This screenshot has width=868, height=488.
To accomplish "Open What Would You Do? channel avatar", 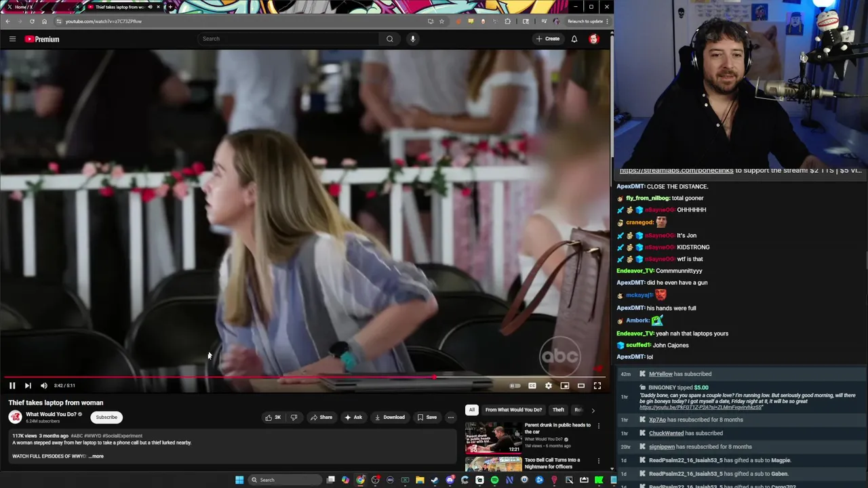I will coord(15,418).
